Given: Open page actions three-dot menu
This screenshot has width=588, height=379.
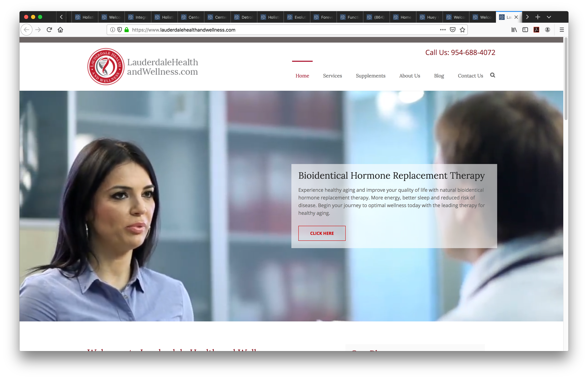Looking at the screenshot, I should coord(443,30).
